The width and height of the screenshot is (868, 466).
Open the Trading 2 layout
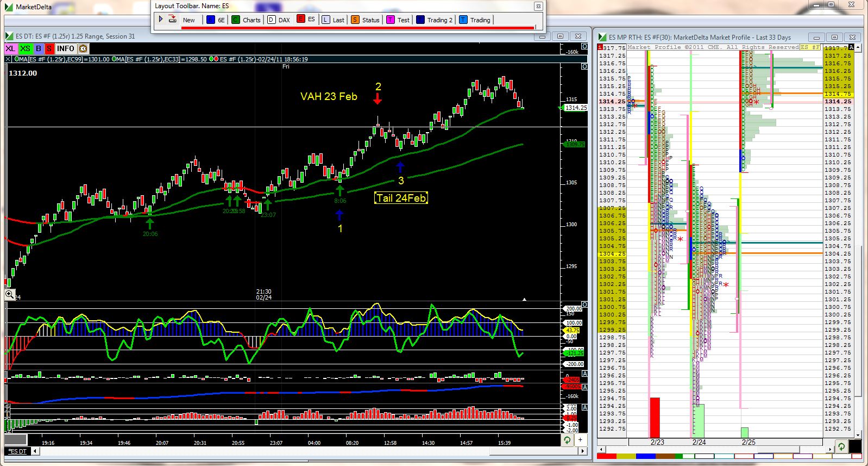(x=440, y=20)
